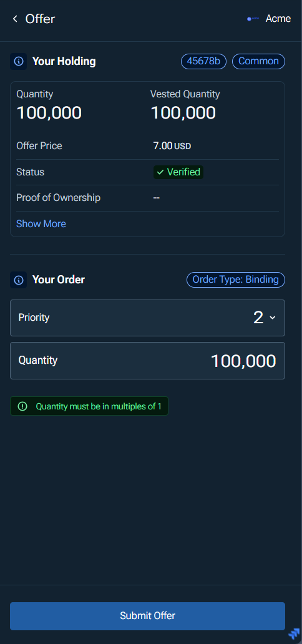
Task: Click the green Verified checkmark icon
Action: click(160, 172)
